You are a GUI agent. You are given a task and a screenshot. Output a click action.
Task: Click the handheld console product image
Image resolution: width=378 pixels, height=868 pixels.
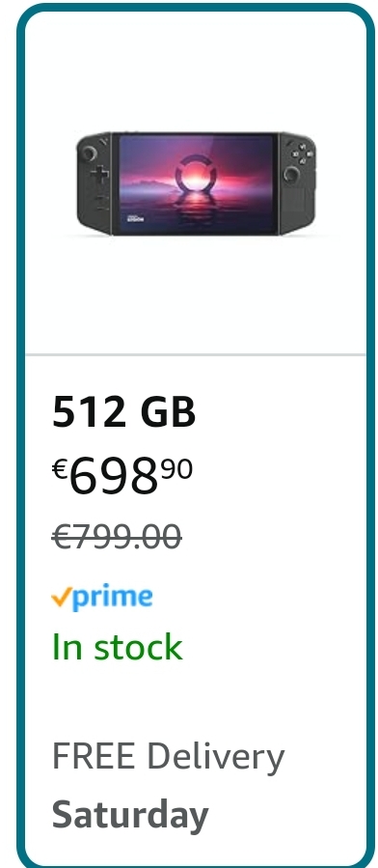tap(196, 183)
